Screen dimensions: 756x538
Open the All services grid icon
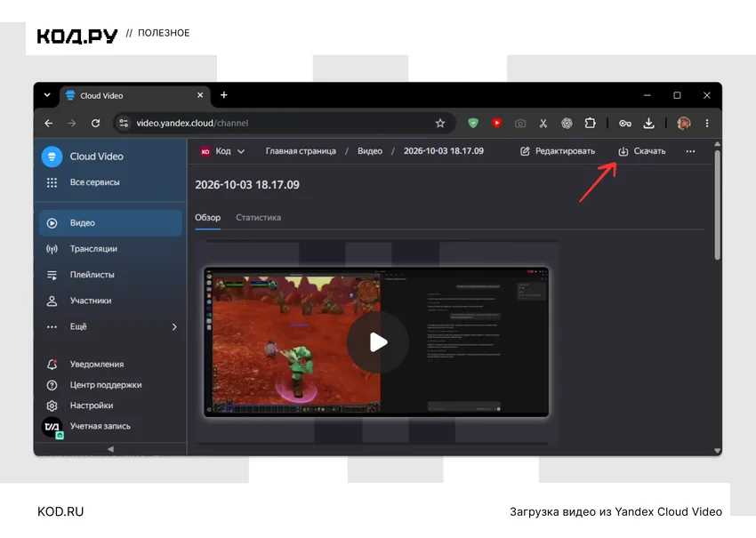coord(52,182)
